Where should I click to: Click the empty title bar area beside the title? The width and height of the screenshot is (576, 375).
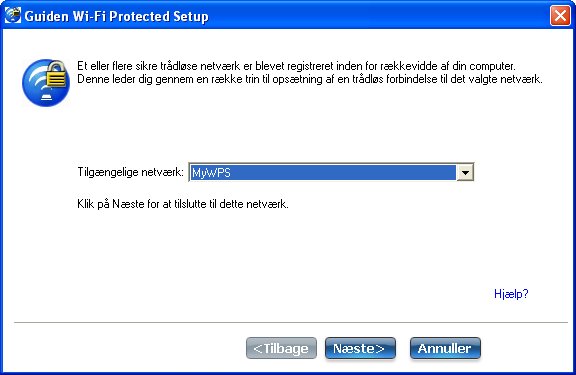pyautogui.click(x=378, y=16)
